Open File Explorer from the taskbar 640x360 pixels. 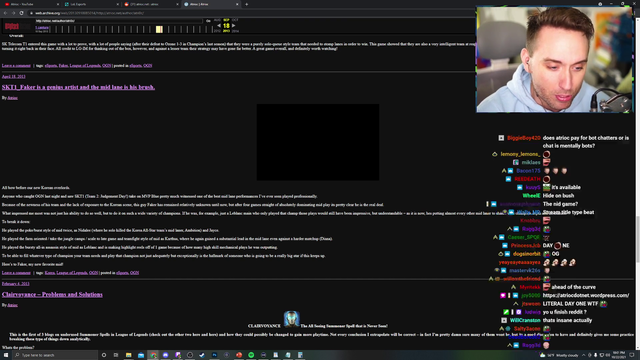[129, 355]
